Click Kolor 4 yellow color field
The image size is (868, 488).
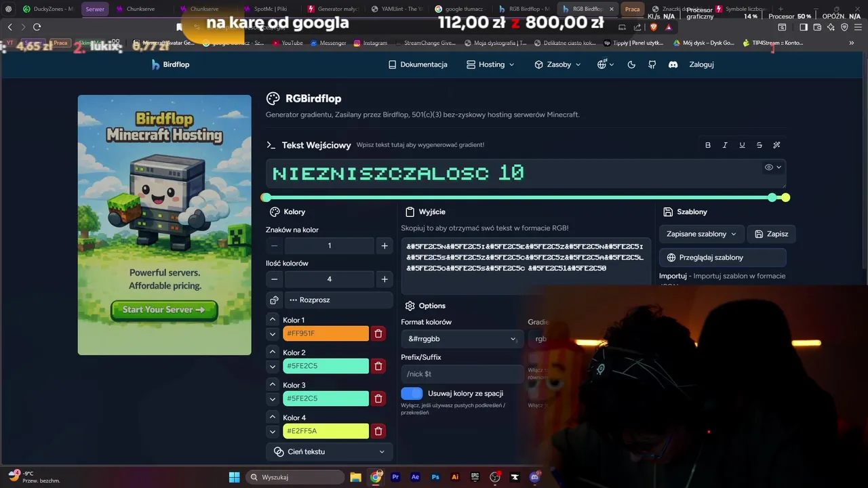(x=325, y=431)
